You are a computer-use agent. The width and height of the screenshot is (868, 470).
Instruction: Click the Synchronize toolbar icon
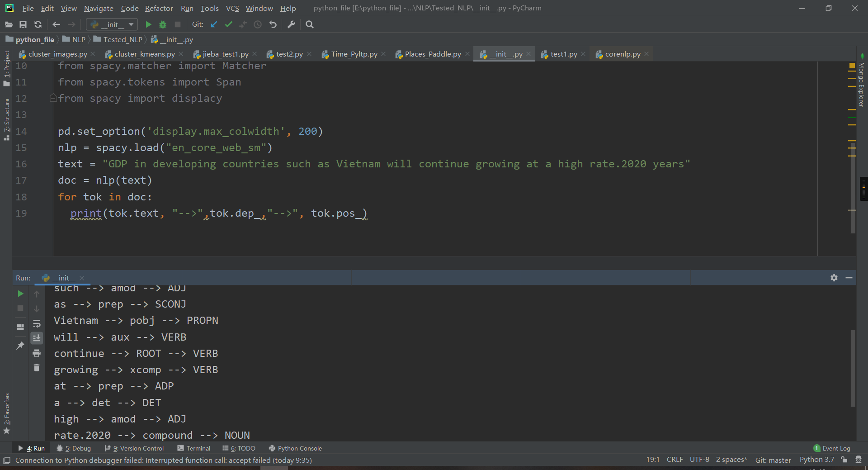[x=38, y=24]
